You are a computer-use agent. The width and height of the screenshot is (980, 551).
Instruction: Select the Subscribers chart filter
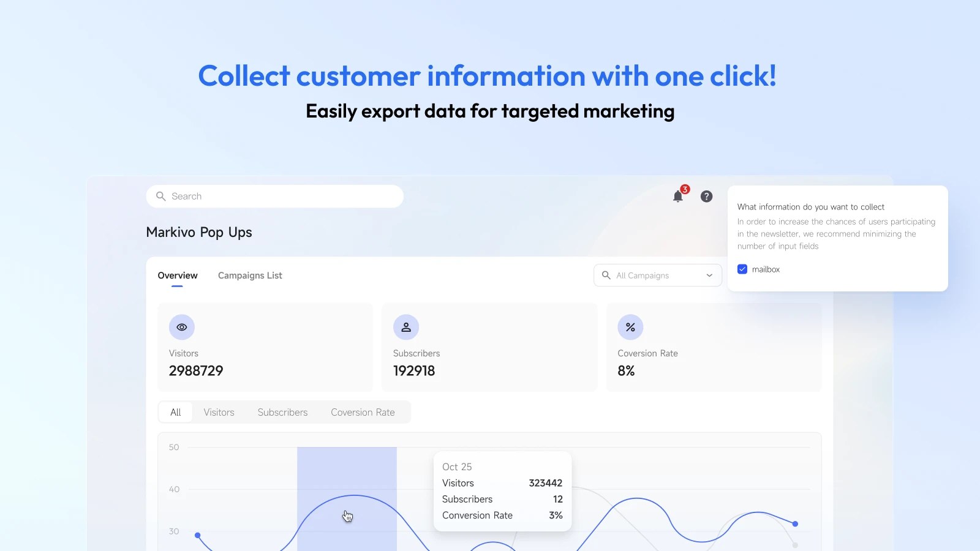(x=282, y=412)
